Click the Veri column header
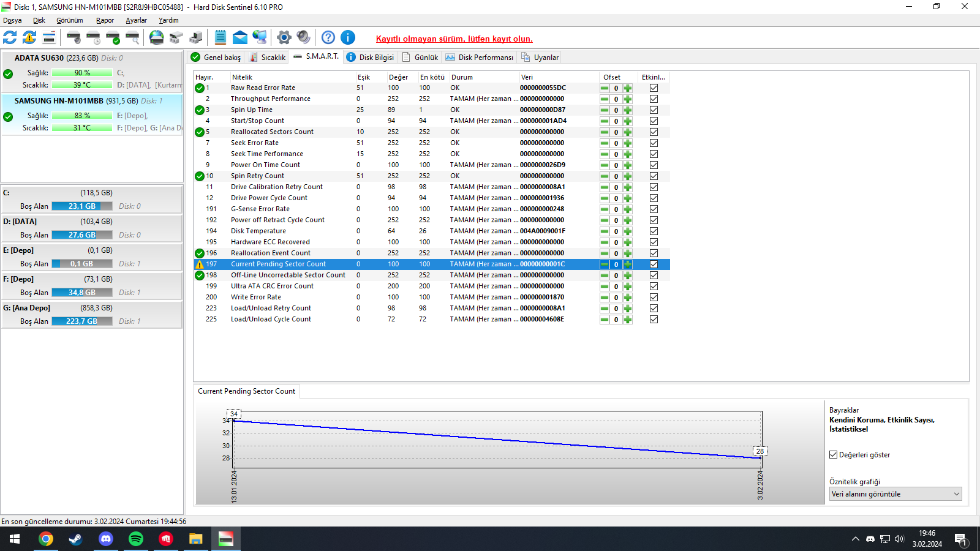This screenshot has width=980, height=551. [x=559, y=77]
